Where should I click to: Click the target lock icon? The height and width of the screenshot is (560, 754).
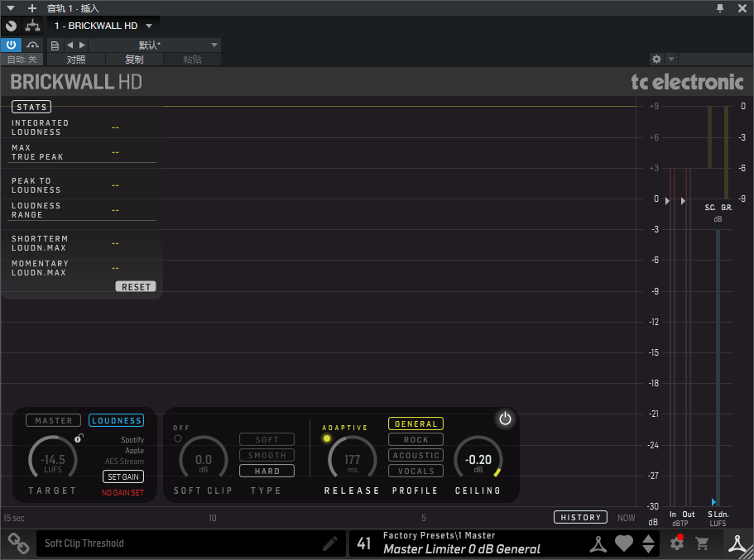pos(79,438)
